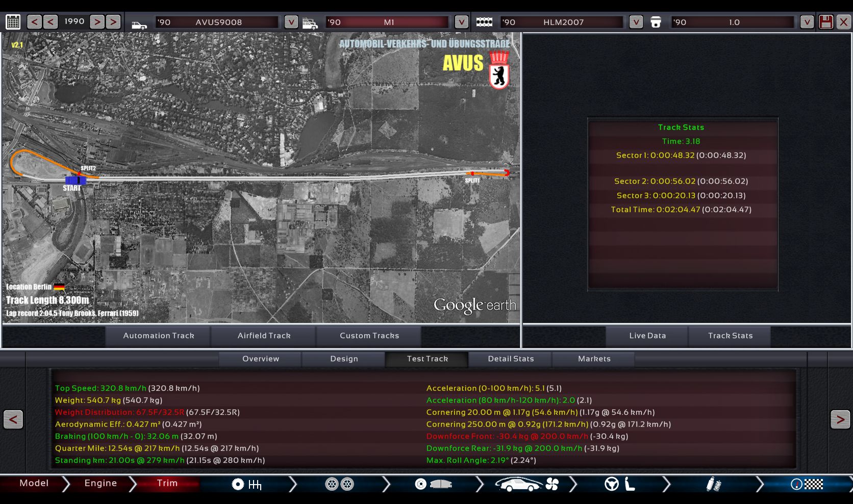Click the red Downforce Front stat
The height and width of the screenshot is (504, 853).
pyautogui.click(x=527, y=437)
